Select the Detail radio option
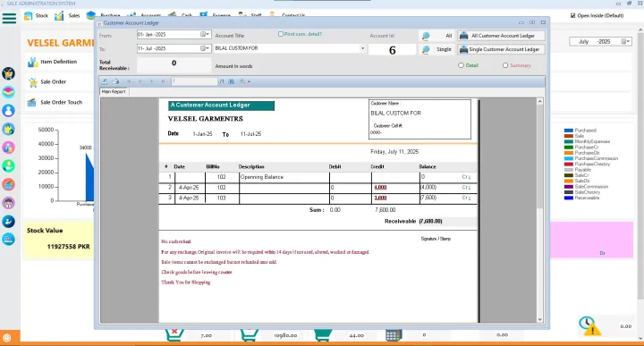Screen dimensions: 644x346 [x=461, y=65]
